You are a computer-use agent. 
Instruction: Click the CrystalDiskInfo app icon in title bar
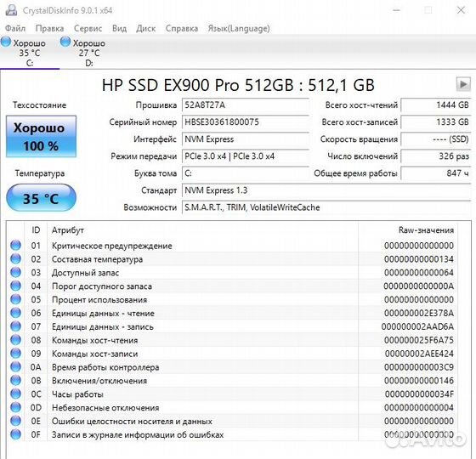click(12, 10)
